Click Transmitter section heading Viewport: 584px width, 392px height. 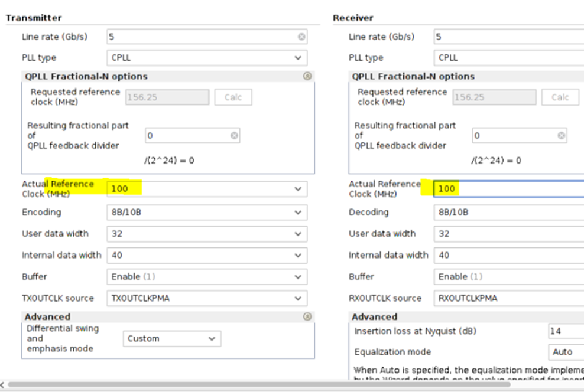(x=34, y=18)
